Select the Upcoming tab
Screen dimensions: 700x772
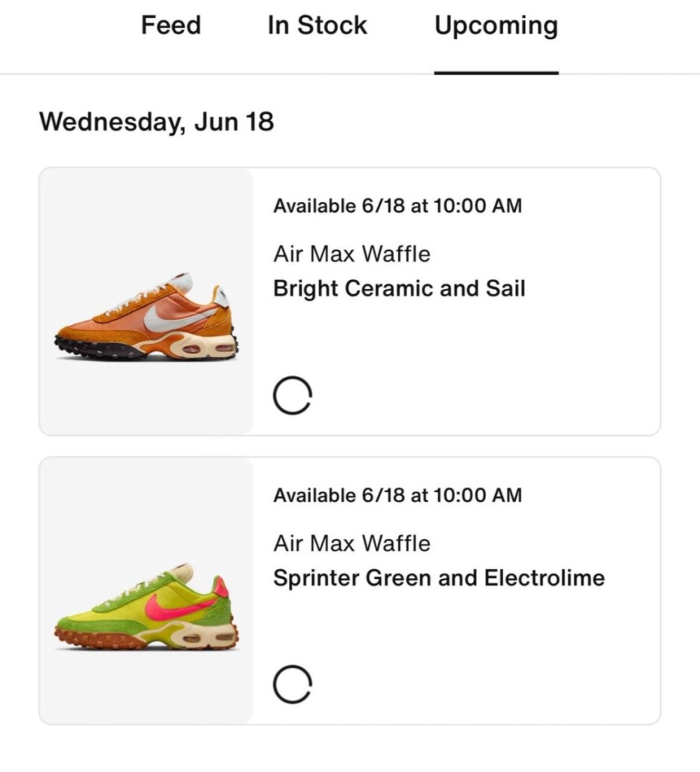coord(496,26)
